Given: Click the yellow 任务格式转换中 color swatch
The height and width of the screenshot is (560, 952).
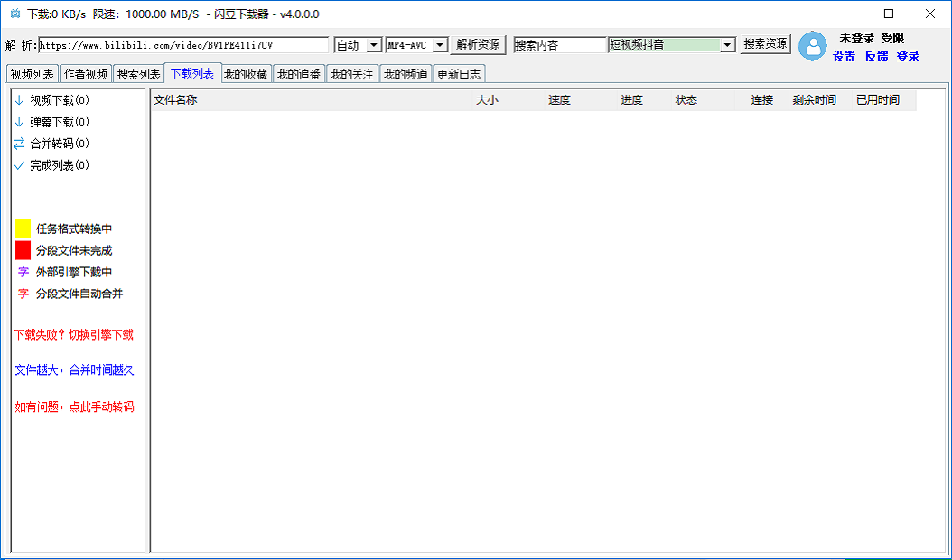Looking at the screenshot, I should tap(22, 228).
